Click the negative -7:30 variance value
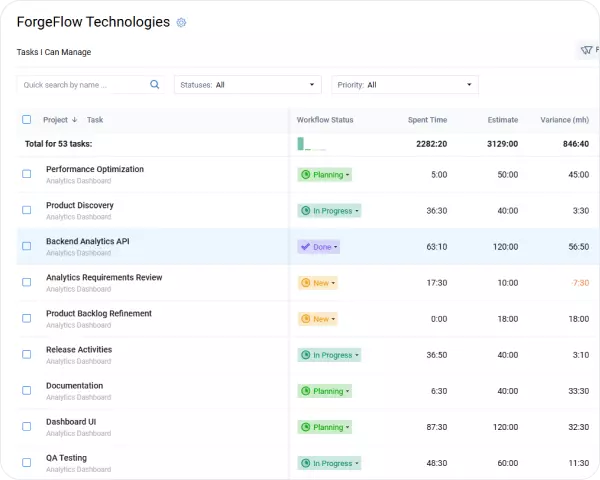 [580, 283]
